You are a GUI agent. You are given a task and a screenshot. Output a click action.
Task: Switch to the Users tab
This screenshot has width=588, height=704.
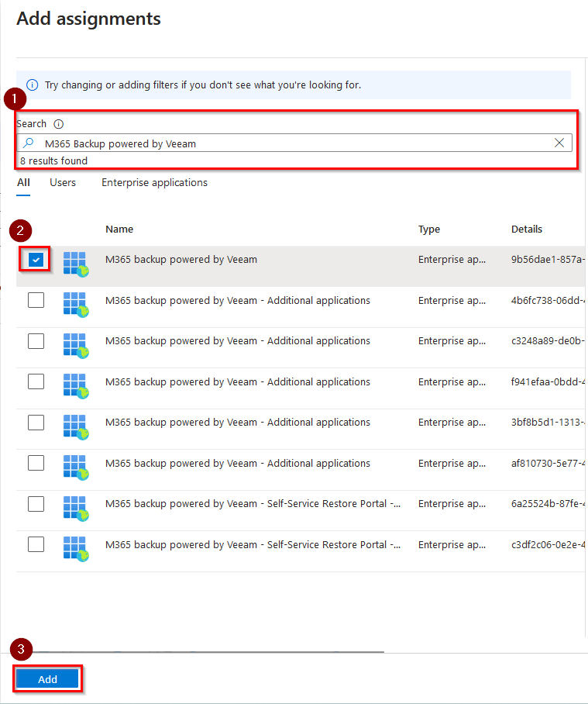pyautogui.click(x=63, y=183)
